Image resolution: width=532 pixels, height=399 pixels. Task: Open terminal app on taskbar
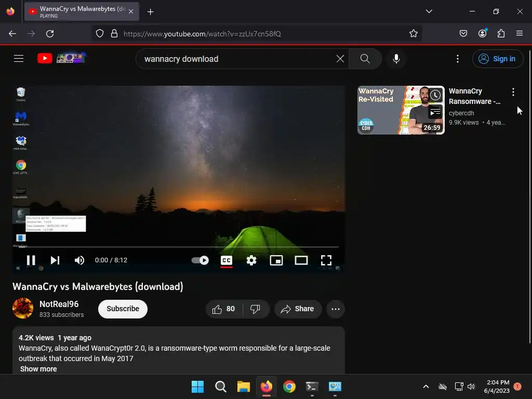[x=312, y=387]
